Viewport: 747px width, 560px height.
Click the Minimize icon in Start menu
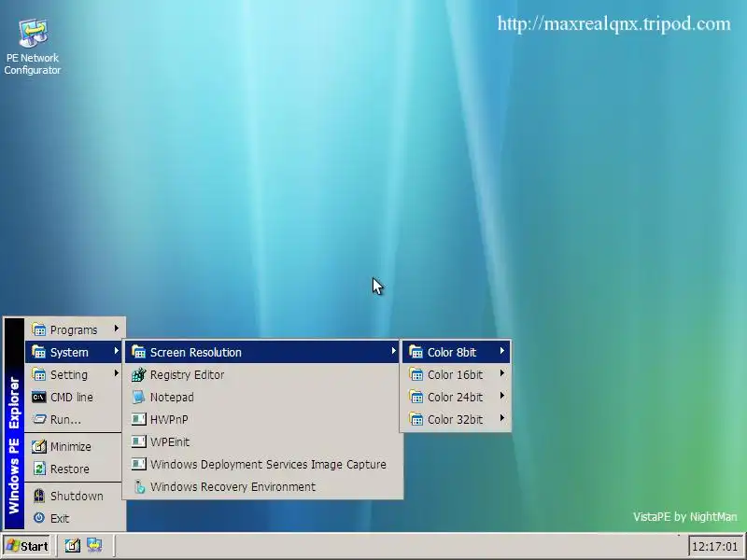point(38,446)
